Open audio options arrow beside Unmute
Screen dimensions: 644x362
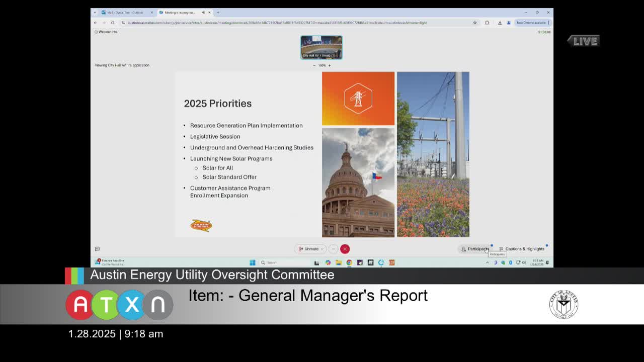[x=322, y=249]
